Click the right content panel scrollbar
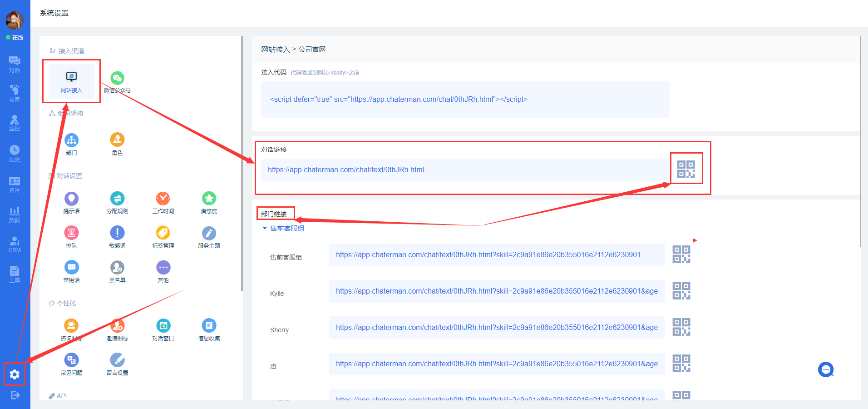Viewport: 868px width, 409px height. [x=860, y=141]
